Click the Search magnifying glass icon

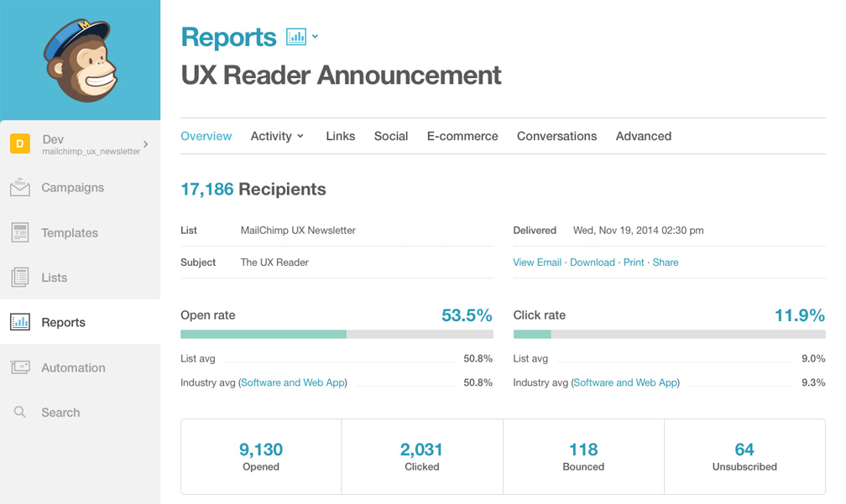(x=20, y=413)
